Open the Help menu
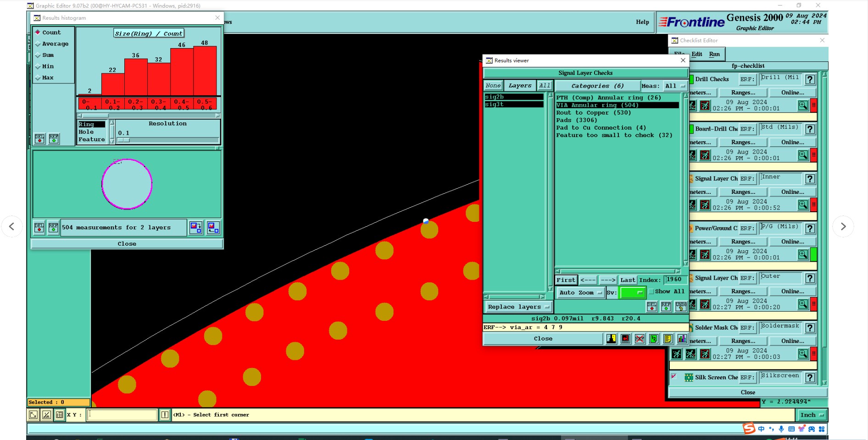Screen dimensions: 868x440 642,22
